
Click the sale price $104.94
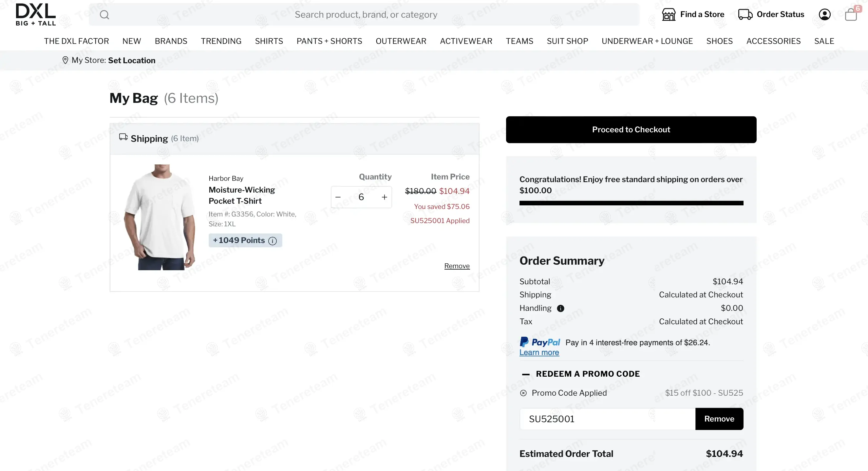(x=454, y=191)
